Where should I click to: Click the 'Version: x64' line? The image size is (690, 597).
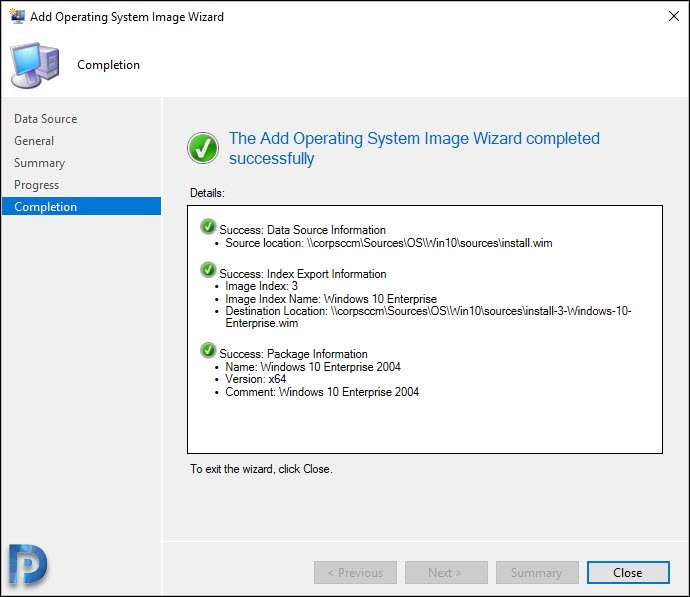coord(256,379)
